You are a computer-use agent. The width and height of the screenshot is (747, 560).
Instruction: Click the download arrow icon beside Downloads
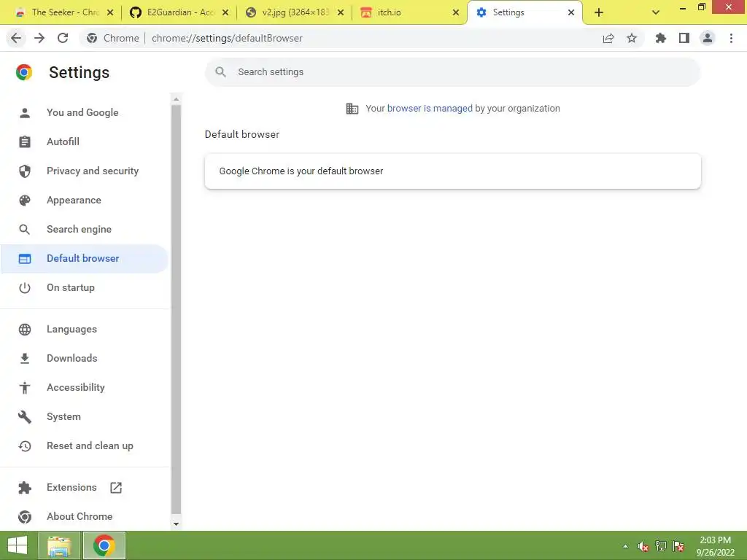pos(25,359)
